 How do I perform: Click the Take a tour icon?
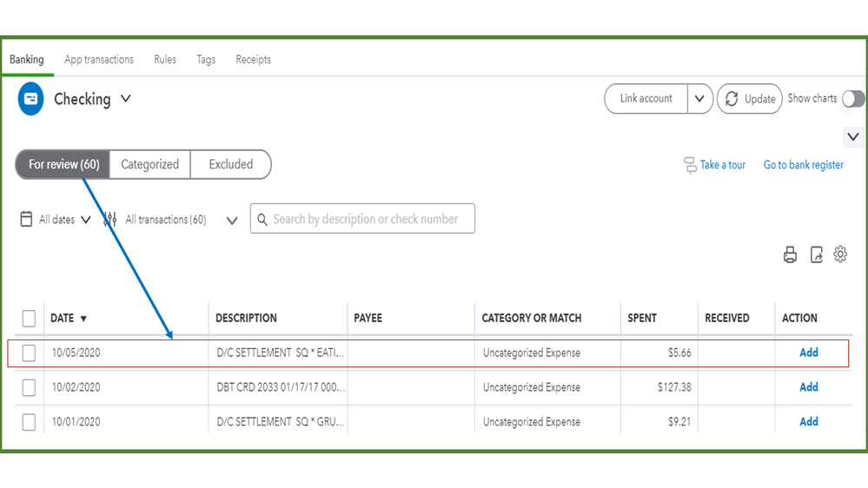pos(691,165)
